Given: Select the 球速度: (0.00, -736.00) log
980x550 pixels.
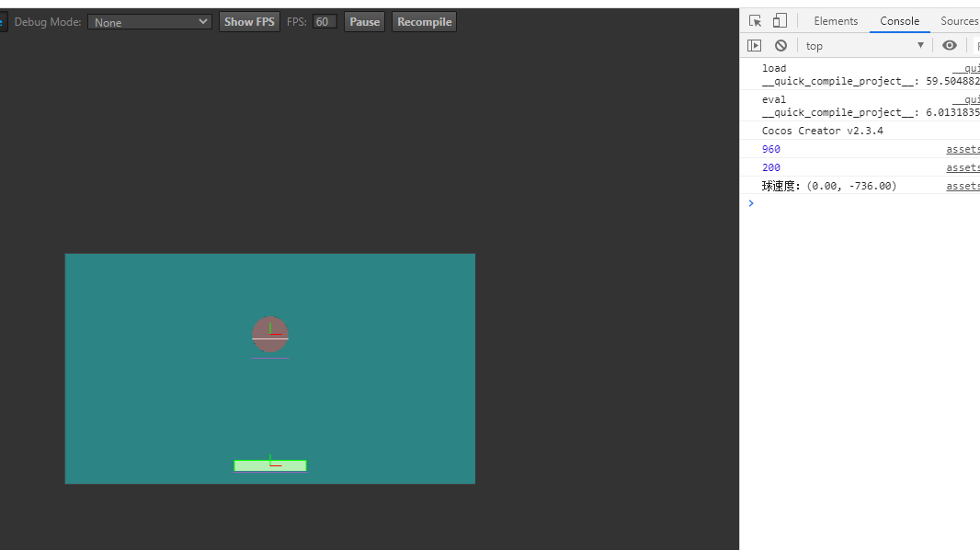Looking at the screenshot, I should 828,187.
